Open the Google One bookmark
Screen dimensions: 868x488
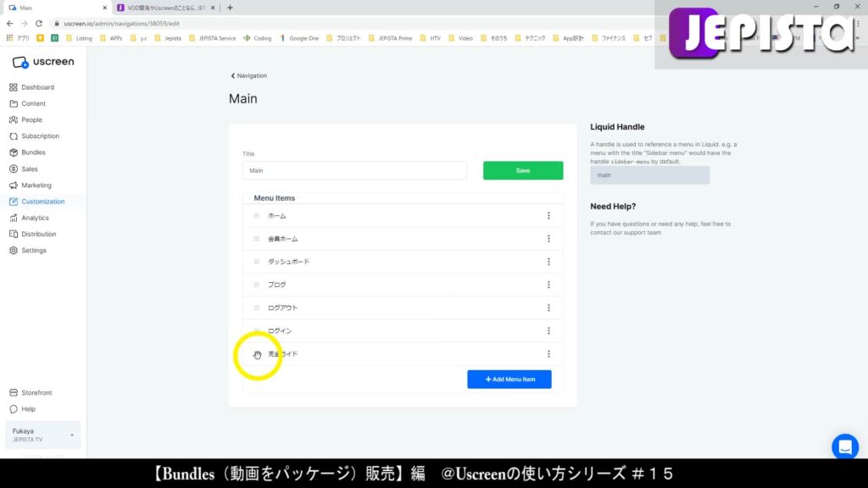tap(299, 38)
